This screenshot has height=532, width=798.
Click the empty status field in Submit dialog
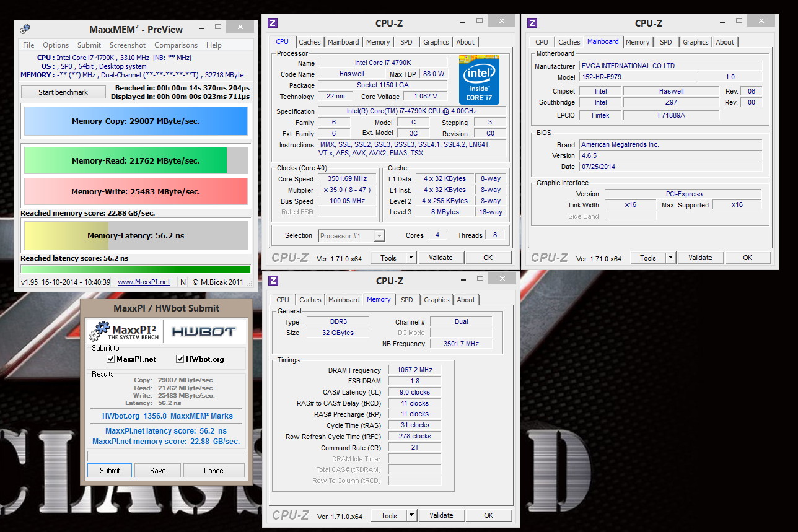pos(166,456)
